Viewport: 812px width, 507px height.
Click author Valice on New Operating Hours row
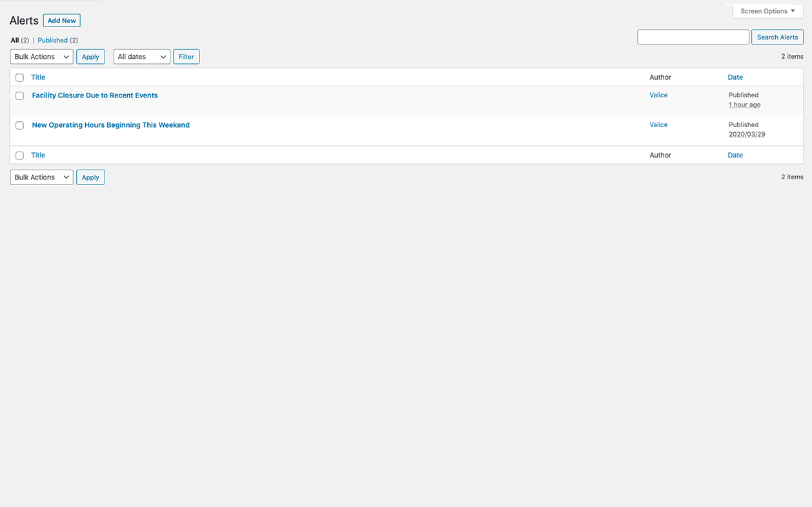pos(658,124)
